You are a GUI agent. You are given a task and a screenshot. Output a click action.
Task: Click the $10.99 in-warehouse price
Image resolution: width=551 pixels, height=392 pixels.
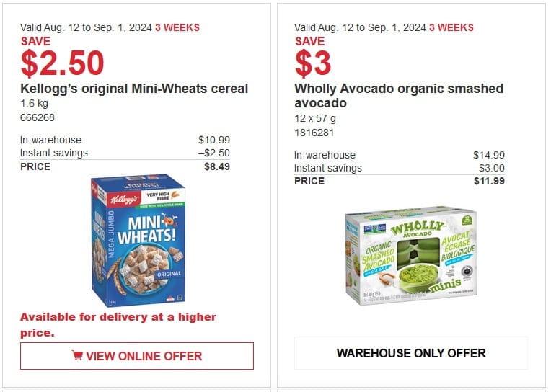tap(214, 140)
